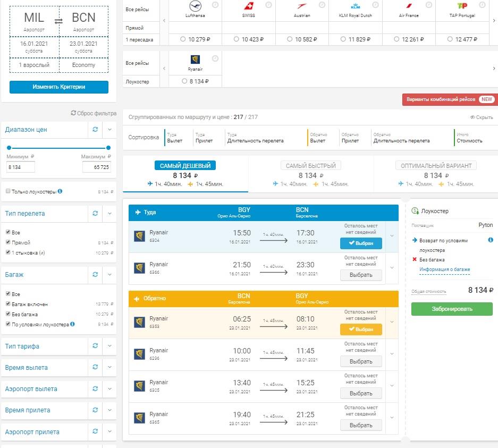
Task: Choose Ryanair 6206 return flight at 10:00
Action: tap(361, 361)
